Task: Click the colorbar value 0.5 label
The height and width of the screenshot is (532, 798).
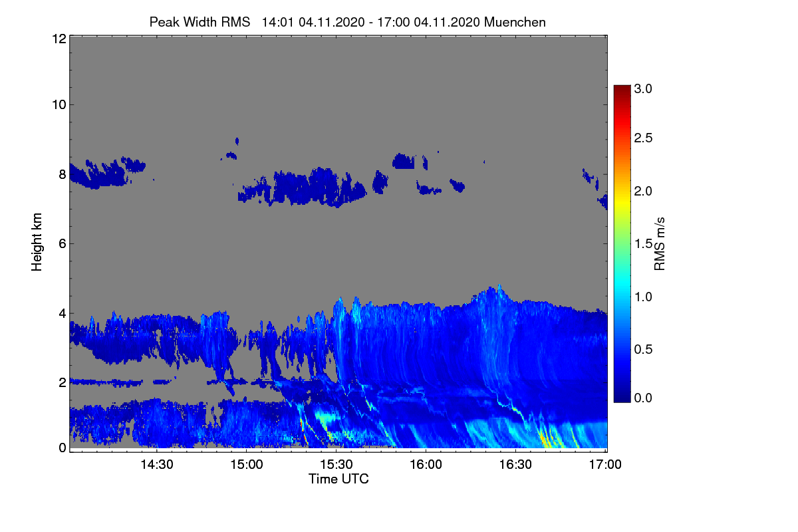Action: coord(643,349)
